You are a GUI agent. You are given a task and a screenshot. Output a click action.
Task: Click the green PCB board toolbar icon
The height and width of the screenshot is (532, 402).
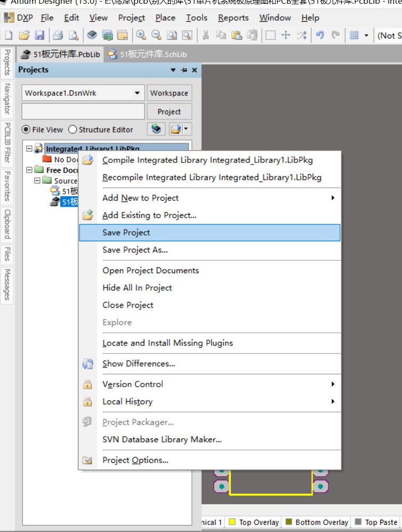tap(107, 35)
